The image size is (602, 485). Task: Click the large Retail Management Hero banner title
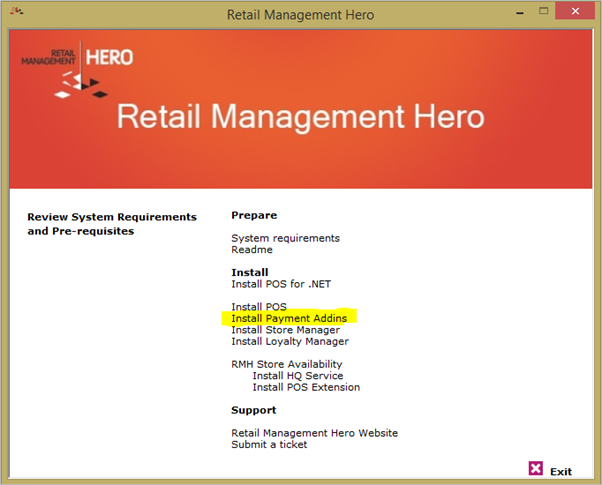tap(301, 117)
